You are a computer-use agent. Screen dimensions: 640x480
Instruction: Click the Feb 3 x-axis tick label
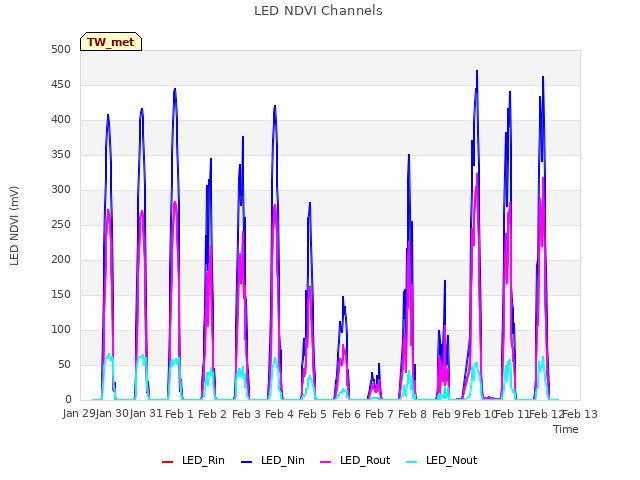(246, 414)
